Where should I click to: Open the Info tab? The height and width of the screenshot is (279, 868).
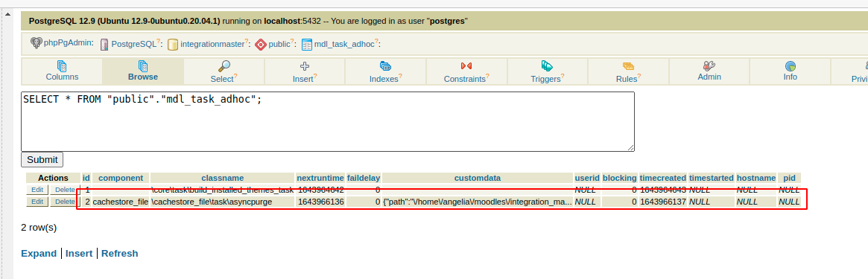(791, 71)
